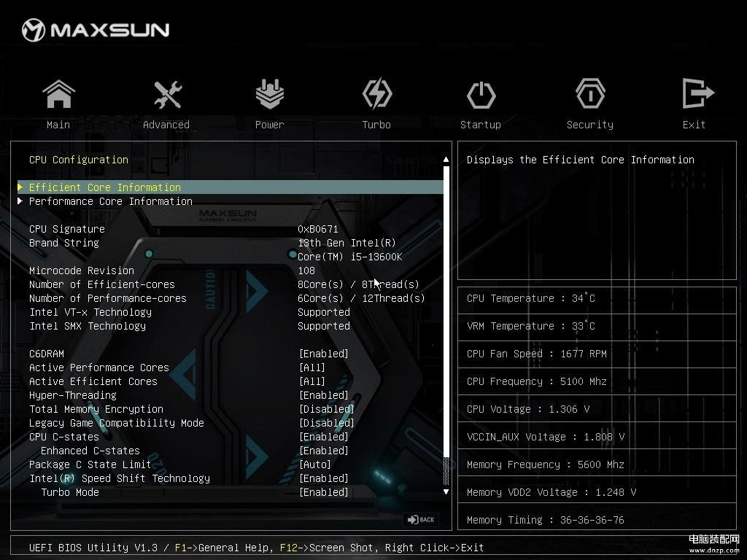Click the Main house icon
The height and width of the screenshot is (560, 747).
pos(58,94)
